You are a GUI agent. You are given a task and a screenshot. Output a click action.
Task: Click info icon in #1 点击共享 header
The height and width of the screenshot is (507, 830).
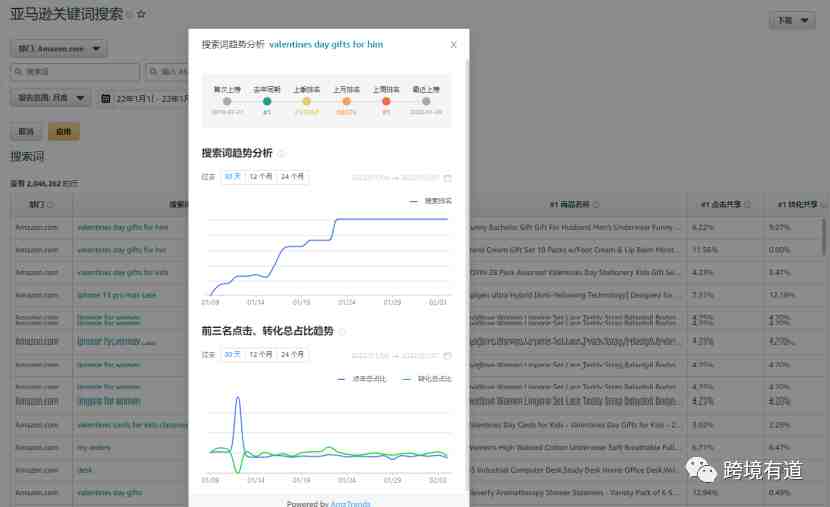pos(747,205)
